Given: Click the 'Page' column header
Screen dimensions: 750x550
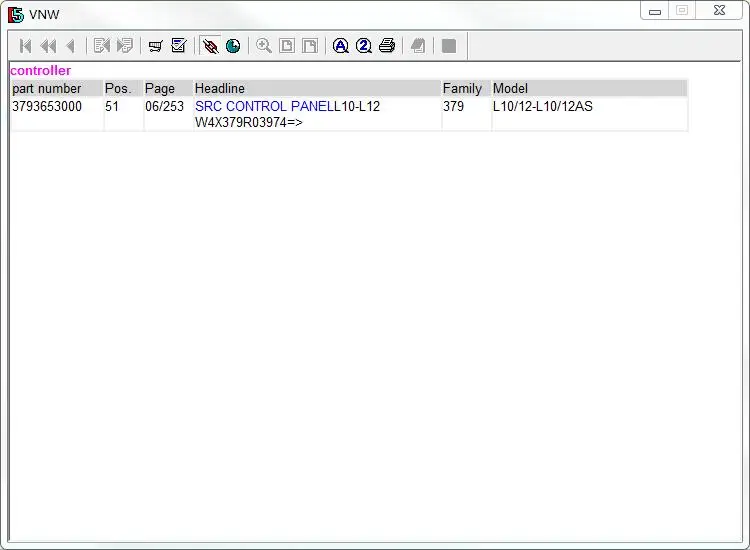Looking at the screenshot, I should (x=168, y=88).
